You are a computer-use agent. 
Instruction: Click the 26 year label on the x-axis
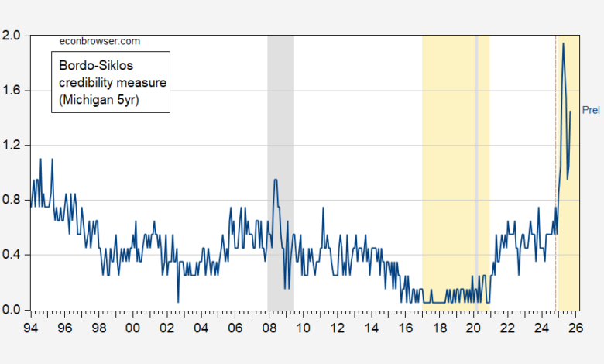(575, 328)
